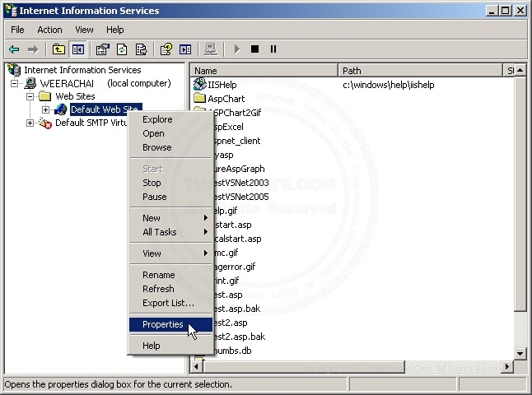Choose Rename from the context menu
This screenshot has width=532, height=395.
[170, 275]
